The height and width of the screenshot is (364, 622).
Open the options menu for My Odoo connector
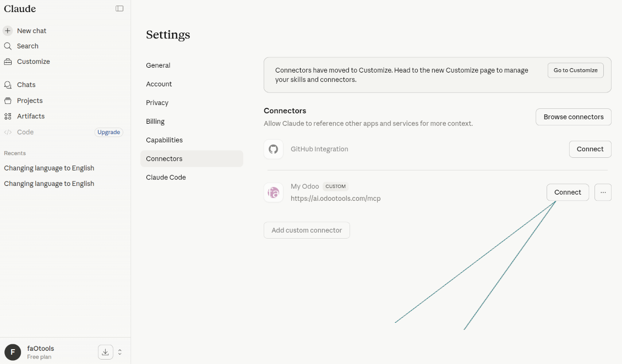pyautogui.click(x=603, y=192)
